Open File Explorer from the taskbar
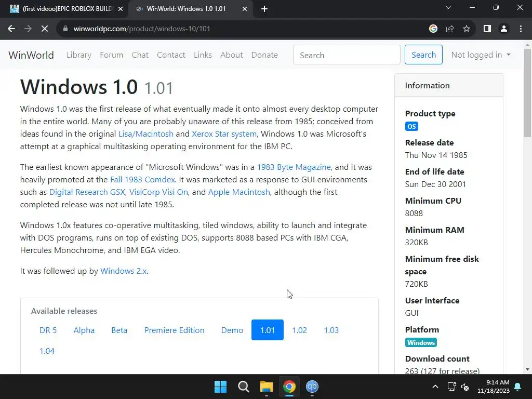532x399 pixels. 267,387
